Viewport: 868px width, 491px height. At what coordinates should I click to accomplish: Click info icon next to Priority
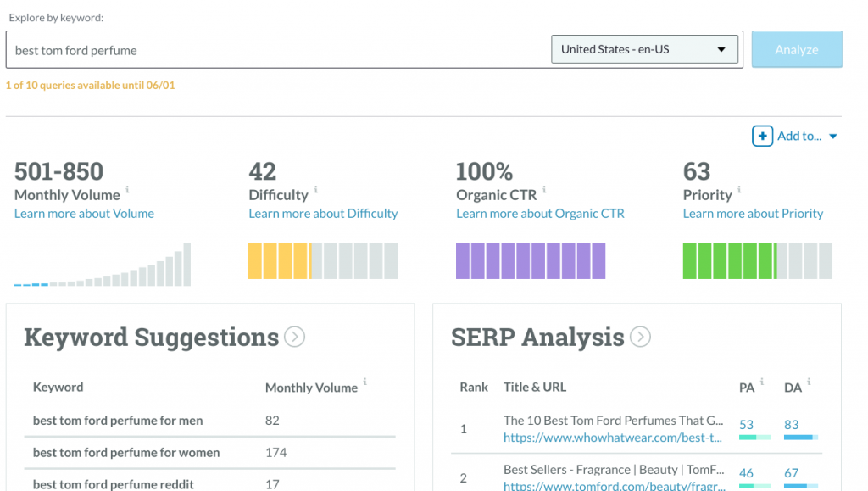coord(739,189)
